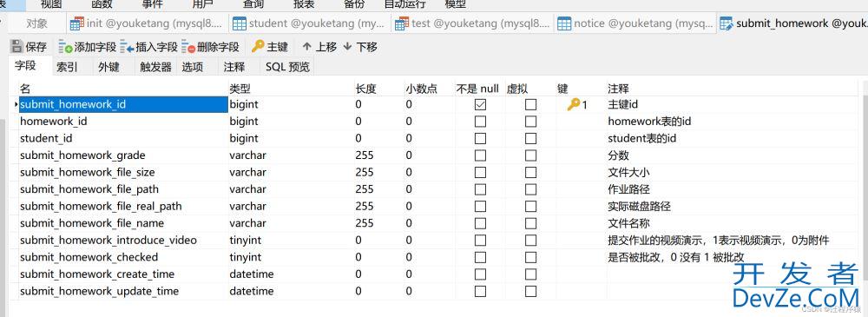Check 虚拟 for submit_homework_create_time
The image size is (868, 317).
pyautogui.click(x=531, y=274)
